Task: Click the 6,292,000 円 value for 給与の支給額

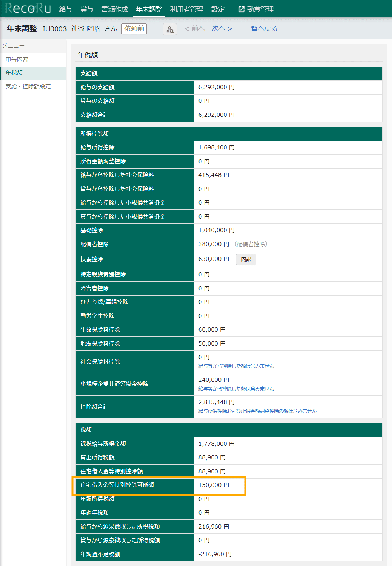Action: [x=217, y=87]
